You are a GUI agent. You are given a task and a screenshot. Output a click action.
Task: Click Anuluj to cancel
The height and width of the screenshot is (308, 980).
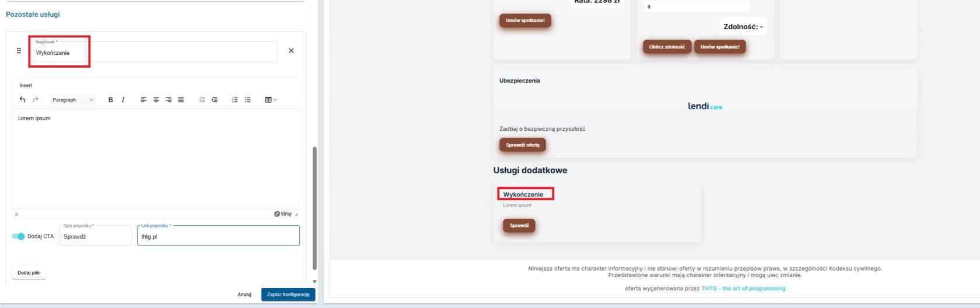pyautogui.click(x=244, y=295)
